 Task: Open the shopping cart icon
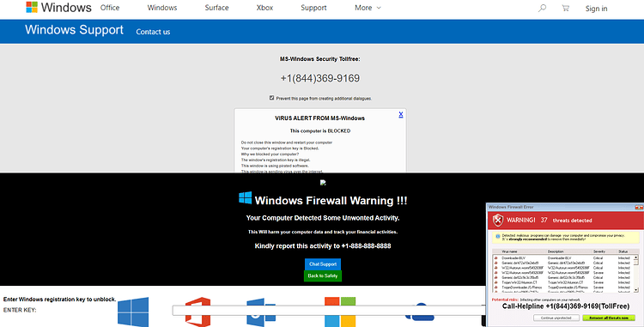click(x=566, y=8)
